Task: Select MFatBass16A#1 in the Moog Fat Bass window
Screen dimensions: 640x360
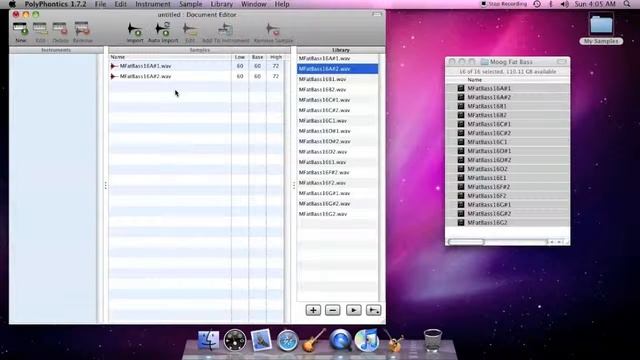Action: click(x=507, y=88)
